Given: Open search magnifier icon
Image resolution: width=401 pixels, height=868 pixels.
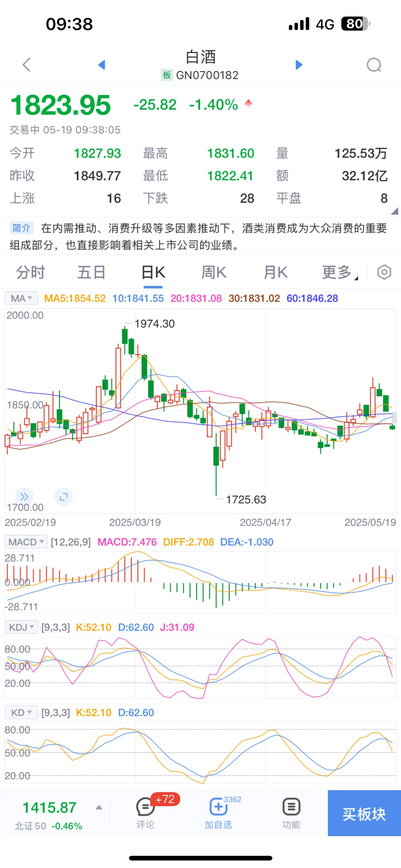Looking at the screenshot, I should (x=374, y=65).
